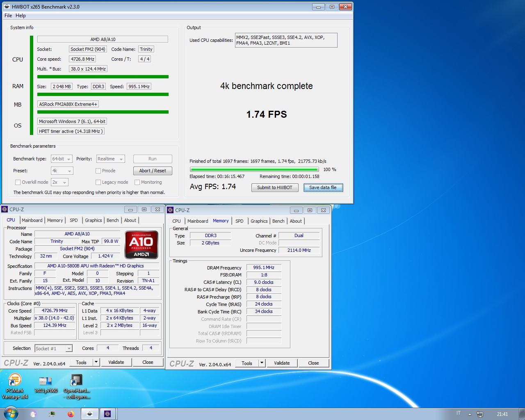Click the Used CPU capabilities text box
525x420 pixels.
(x=286, y=40)
